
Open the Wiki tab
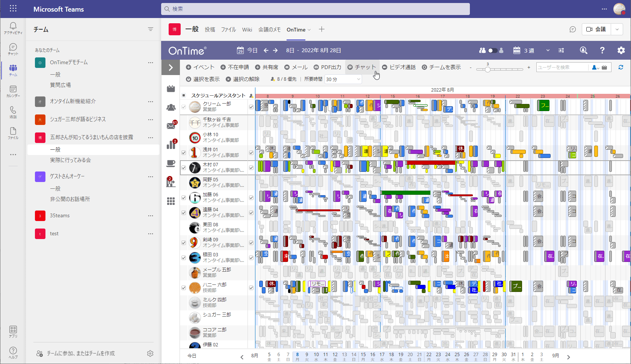tap(247, 30)
